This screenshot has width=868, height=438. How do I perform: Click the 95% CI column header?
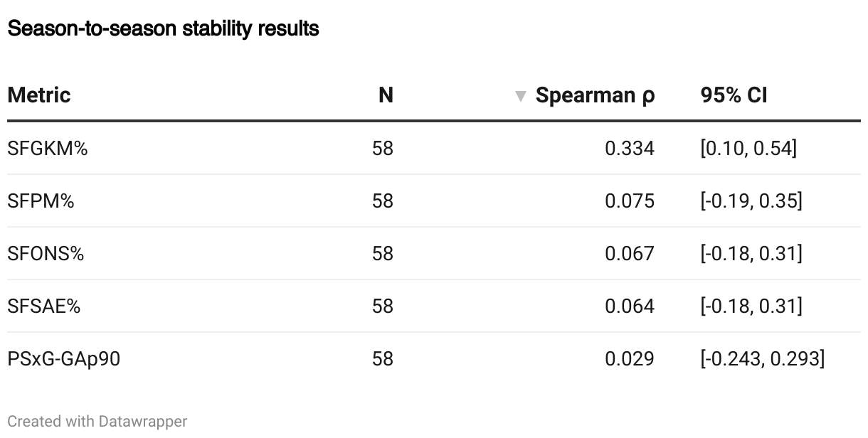pyautogui.click(x=734, y=95)
